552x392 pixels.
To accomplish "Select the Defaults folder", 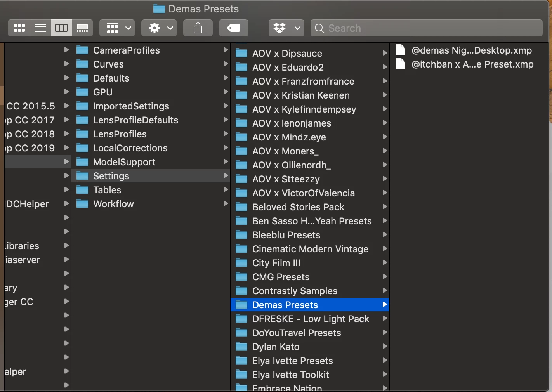I will pos(151,78).
